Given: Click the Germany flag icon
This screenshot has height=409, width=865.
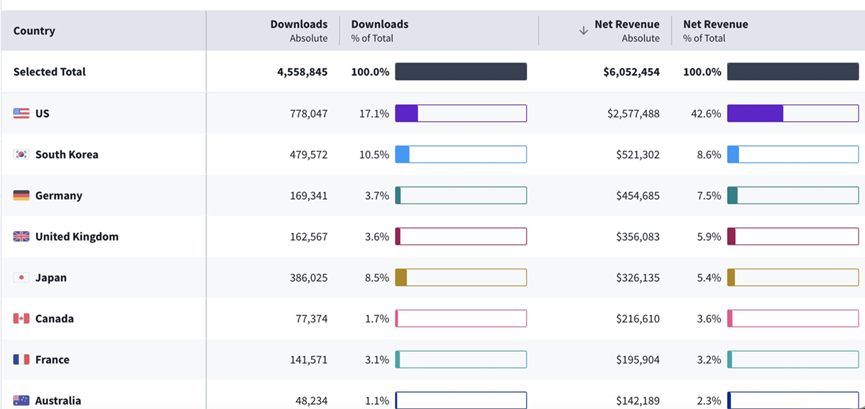Looking at the screenshot, I should pyautogui.click(x=21, y=195).
